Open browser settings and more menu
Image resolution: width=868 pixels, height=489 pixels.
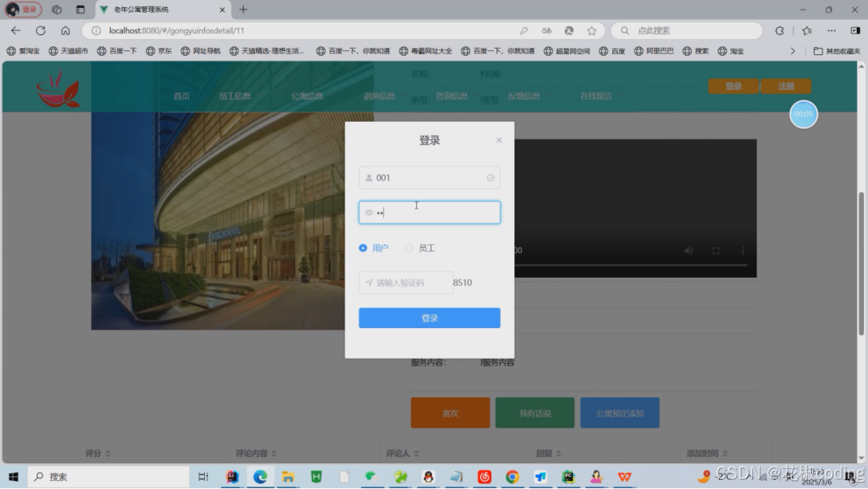831,31
